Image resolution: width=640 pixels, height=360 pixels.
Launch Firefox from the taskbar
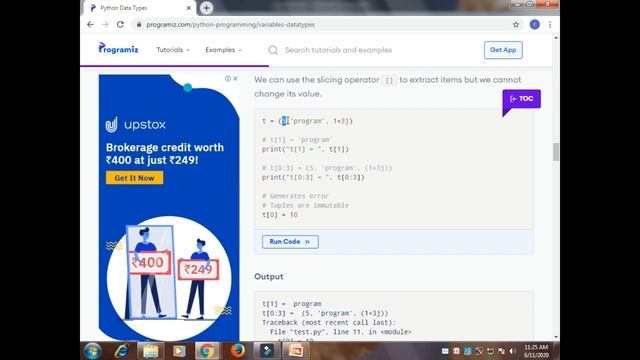click(238, 351)
